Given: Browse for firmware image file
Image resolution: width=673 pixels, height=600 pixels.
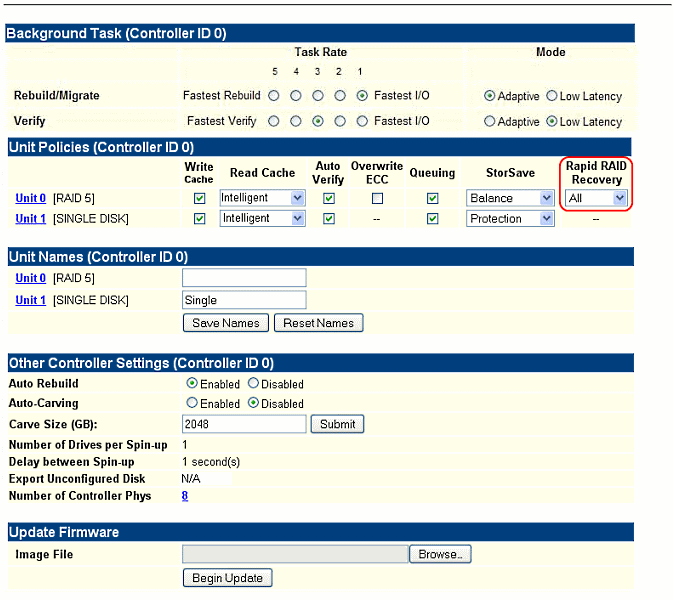Looking at the screenshot, I should [x=440, y=554].
